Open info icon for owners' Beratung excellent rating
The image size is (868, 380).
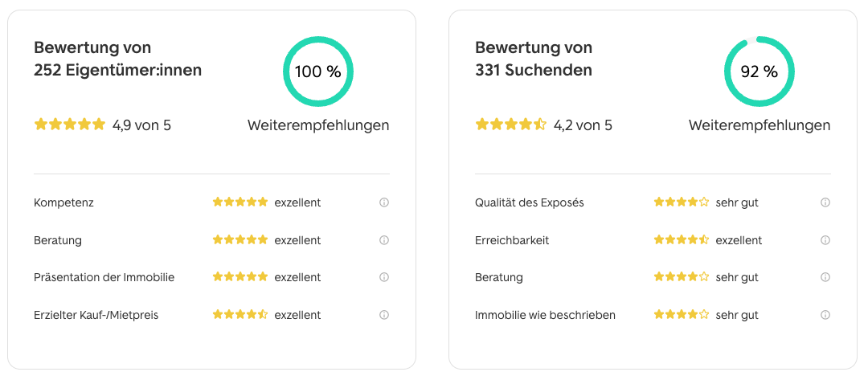pos(384,240)
